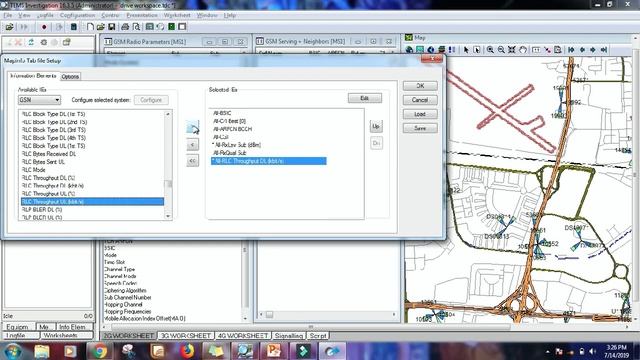Click the up scroll arrow of Available IEs list
Image resolution: width=640 pixels, height=360 pixels.
pyautogui.click(x=168, y=114)
